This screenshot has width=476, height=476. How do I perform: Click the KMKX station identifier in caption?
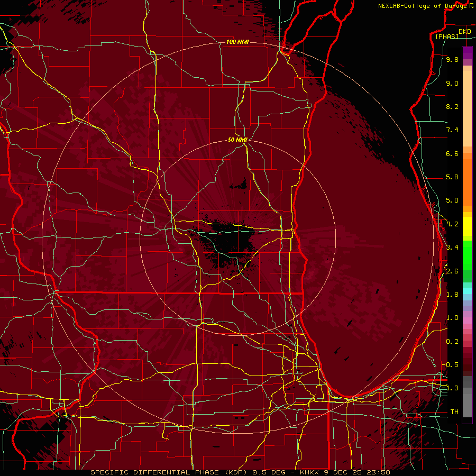point(309,472)
